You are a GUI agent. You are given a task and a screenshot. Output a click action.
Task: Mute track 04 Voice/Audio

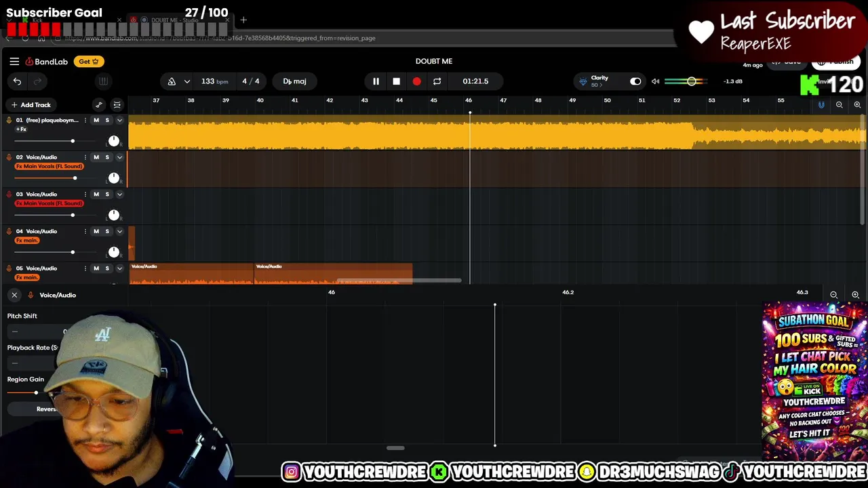(96, 232)
